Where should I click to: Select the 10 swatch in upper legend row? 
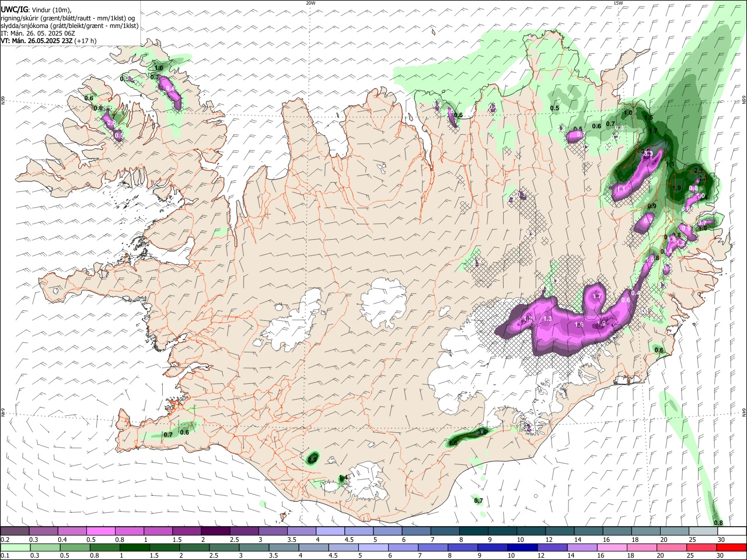[x=530, y=531]
